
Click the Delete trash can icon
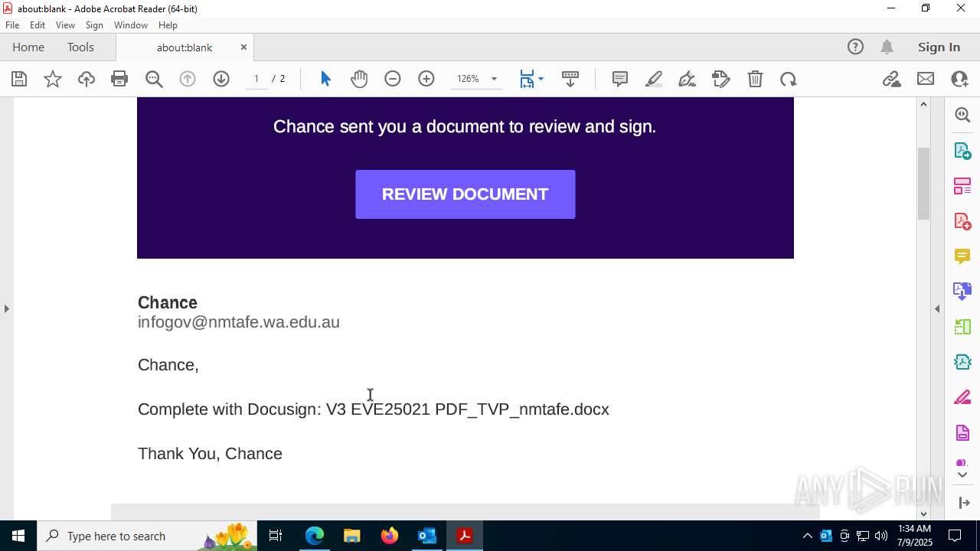pos(755,79)
